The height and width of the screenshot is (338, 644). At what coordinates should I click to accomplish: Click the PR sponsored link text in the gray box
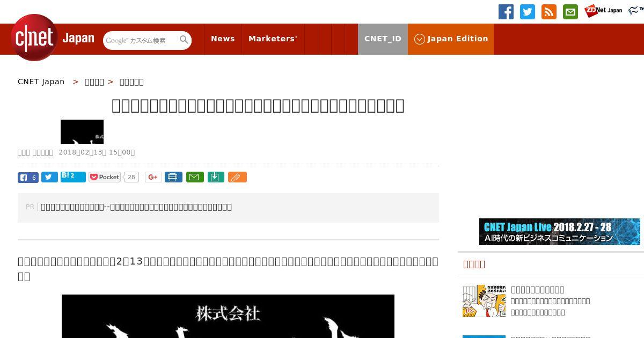[136, 207]
